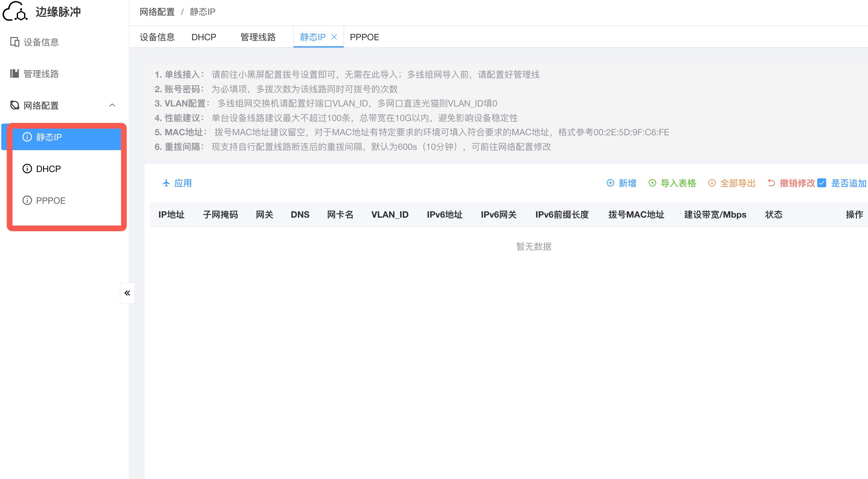
Task: Click the undo icon of 撤销修改
Action: coord(771,183)
